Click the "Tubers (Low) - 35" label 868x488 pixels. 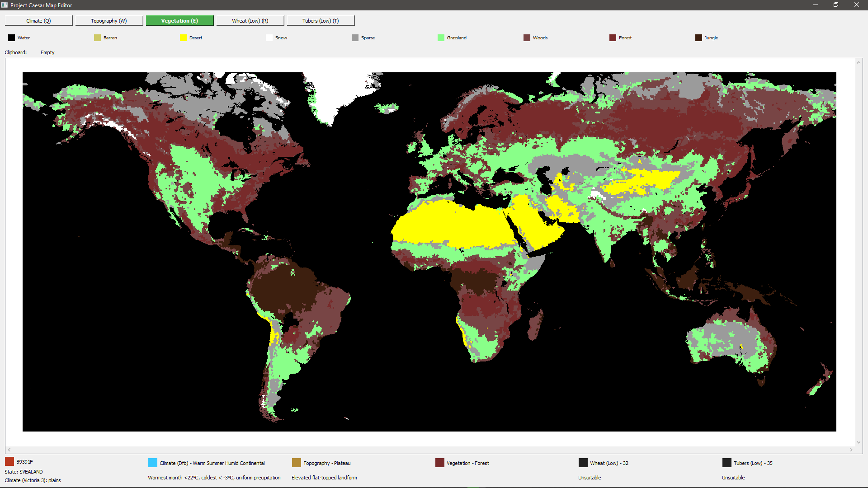pyautogui.click(x=753, y=463)
